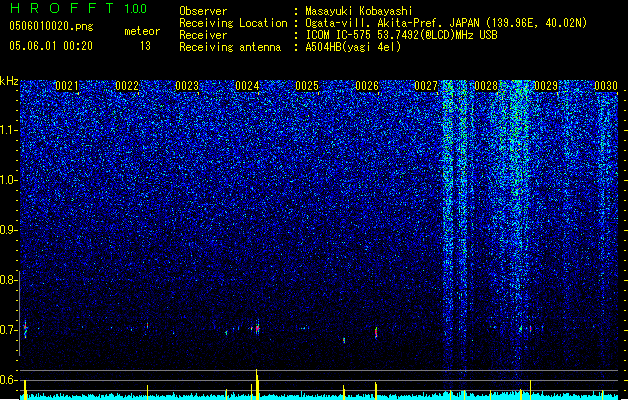Screen dimensions: 629x400
Task: Click the HROFFT 1.0.0 title text
Action: (x=78, y=8)
